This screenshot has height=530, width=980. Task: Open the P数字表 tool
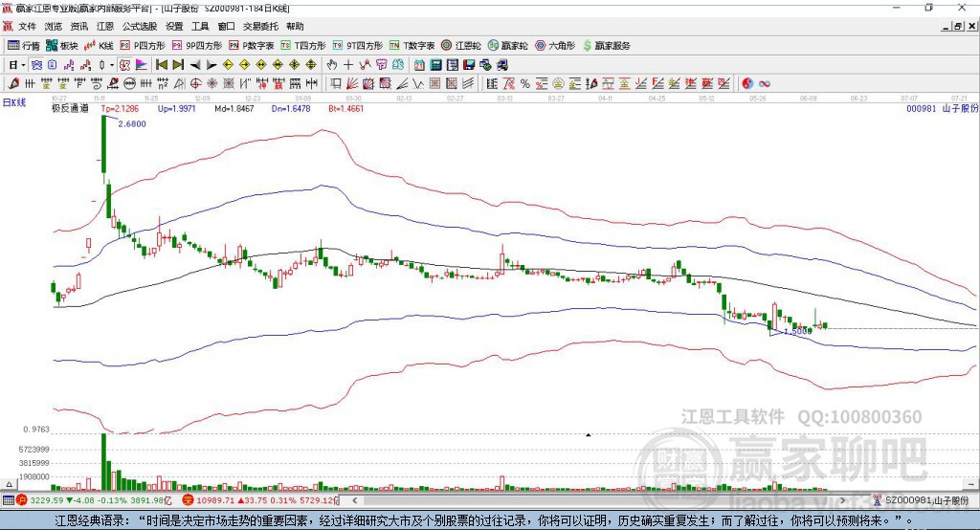click(252, 46)
